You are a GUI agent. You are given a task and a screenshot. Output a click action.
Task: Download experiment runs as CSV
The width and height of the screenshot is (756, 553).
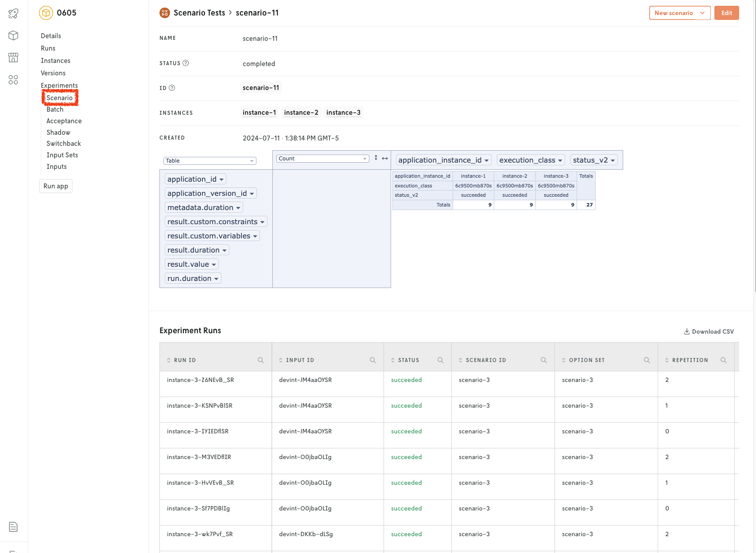pyautogui.click(x=709, y=331)
